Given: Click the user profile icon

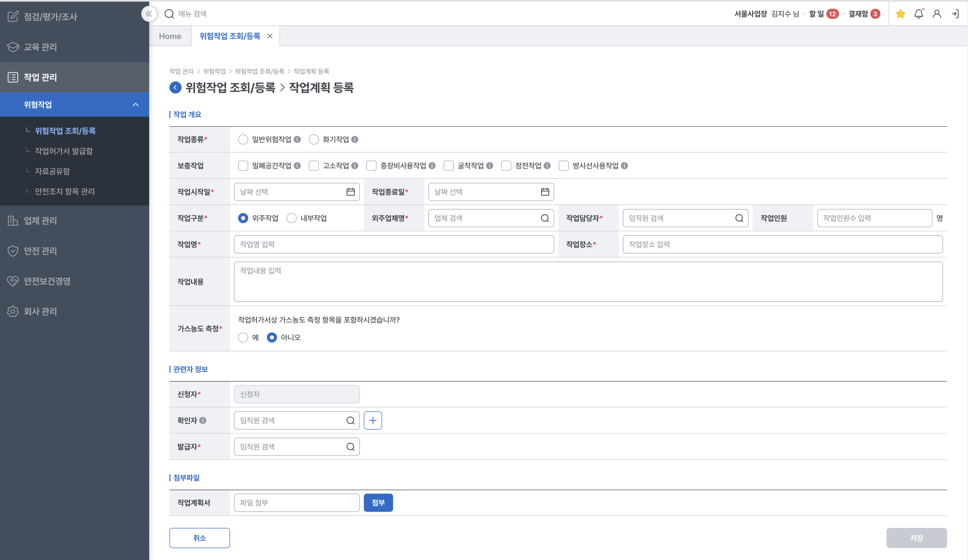Looking at the screenshot, I should coord(936,14).
